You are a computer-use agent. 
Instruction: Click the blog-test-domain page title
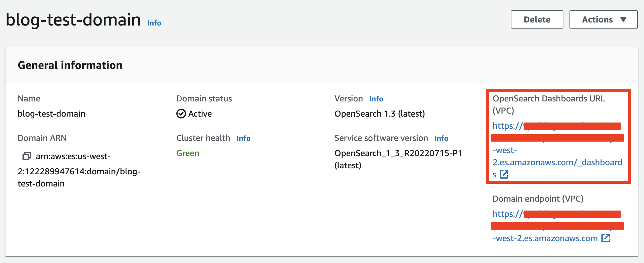click(73, 19)
